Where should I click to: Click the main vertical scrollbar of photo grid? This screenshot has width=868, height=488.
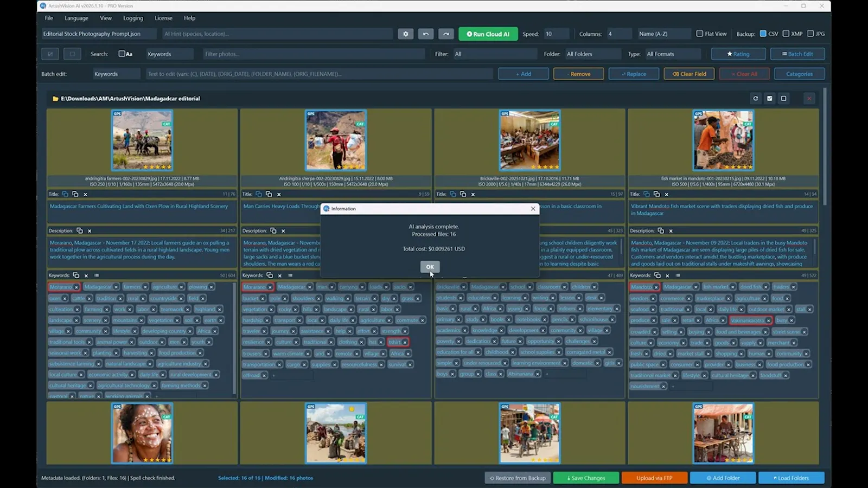point(825,146)
